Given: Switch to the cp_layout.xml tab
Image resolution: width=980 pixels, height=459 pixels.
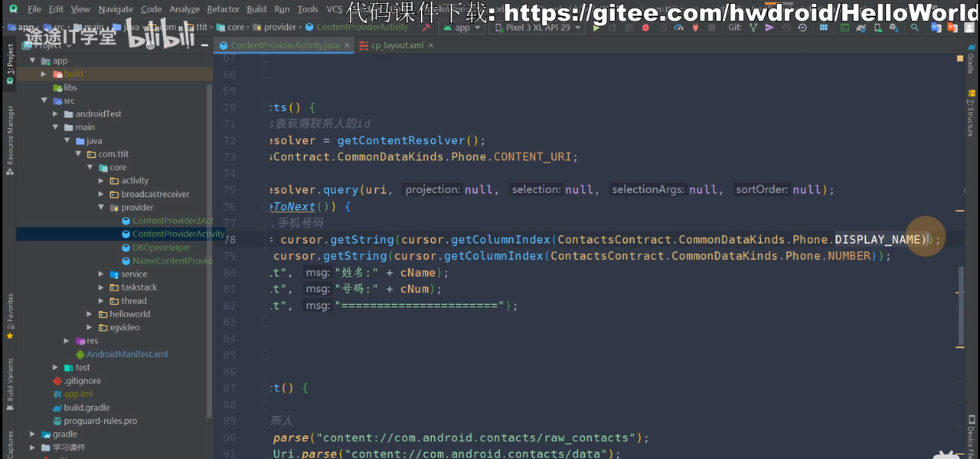Looking at the screenshot, I should (397, 45).
